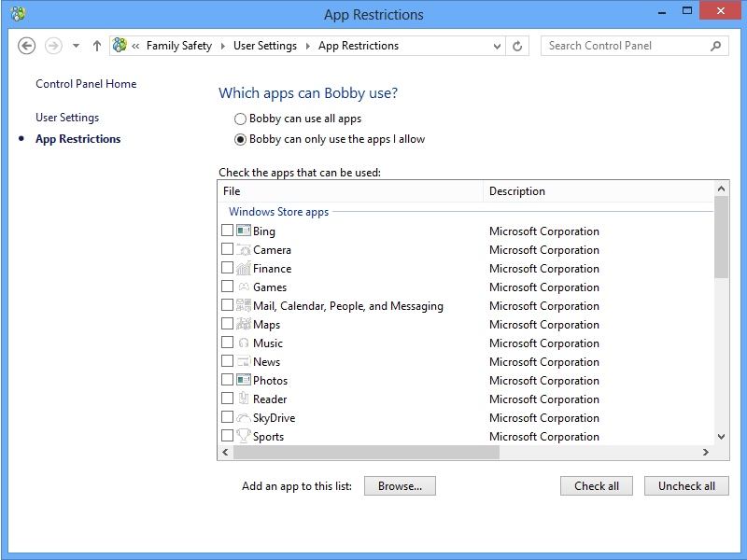Click User Settings in the breadcrumb
This screenshot has height=560, width=747.
click(x=265, y=46)
